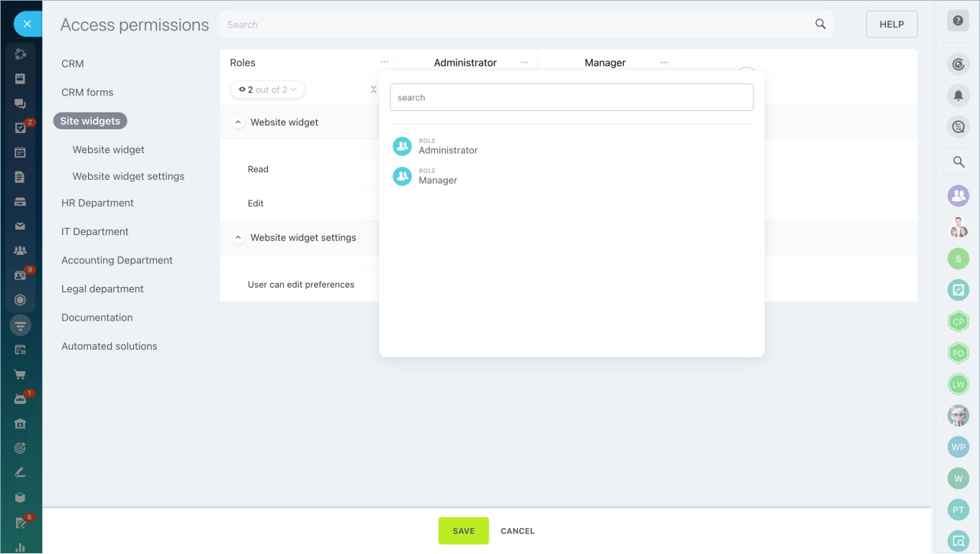
Task: Click the shopping cart icon in the left sidebar
Action: tap(21, 374)
